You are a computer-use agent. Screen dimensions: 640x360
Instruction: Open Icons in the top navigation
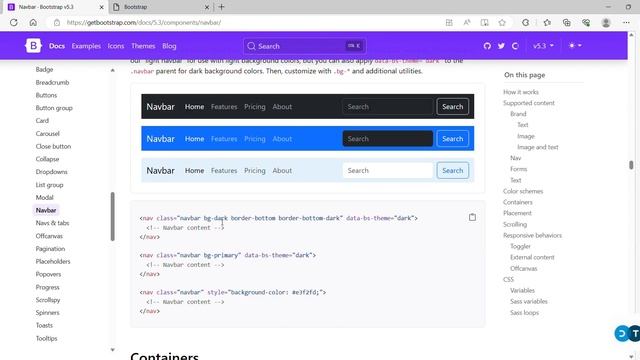click(116, 46)
